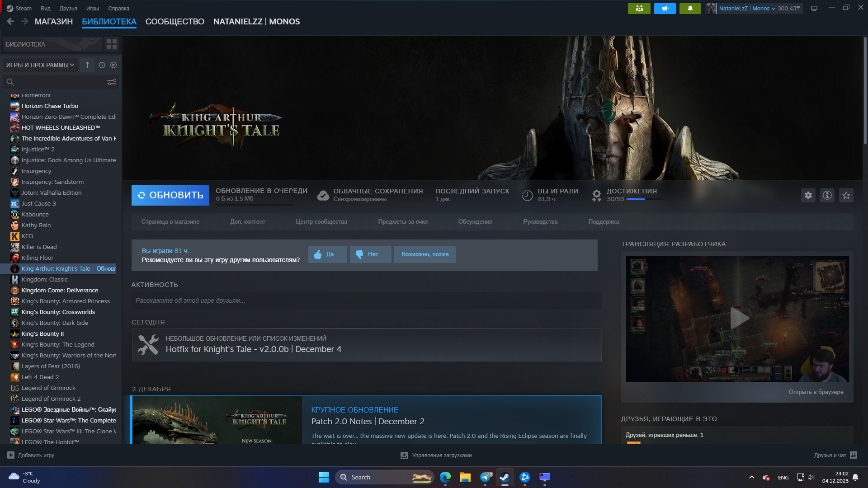Expand the recent activity history expander
The width and height of the screenshot is (868, 488).
(102, 65)
